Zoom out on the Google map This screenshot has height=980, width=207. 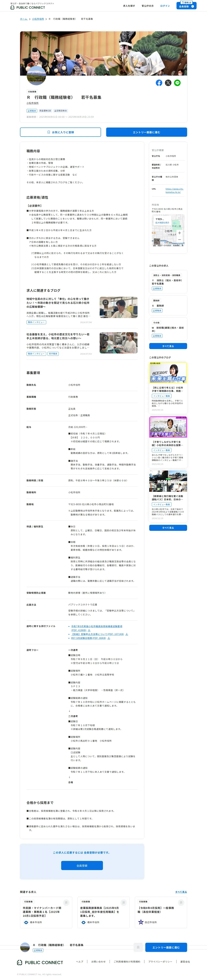[179, 240]
